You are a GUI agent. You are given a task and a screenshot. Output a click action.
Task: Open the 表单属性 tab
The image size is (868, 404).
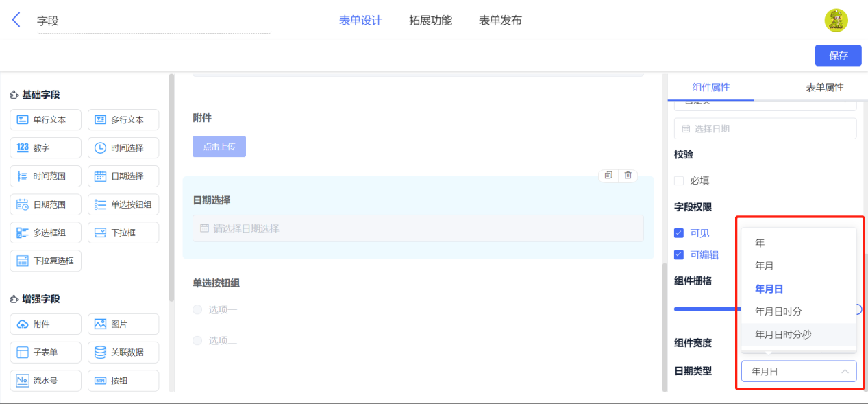click(x=825, y=87)
